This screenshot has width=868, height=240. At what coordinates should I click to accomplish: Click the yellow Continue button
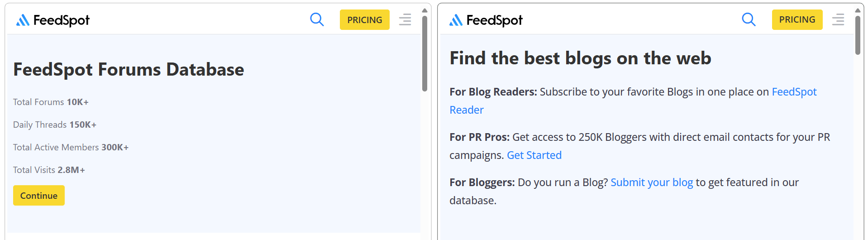[x=39, y=196]
